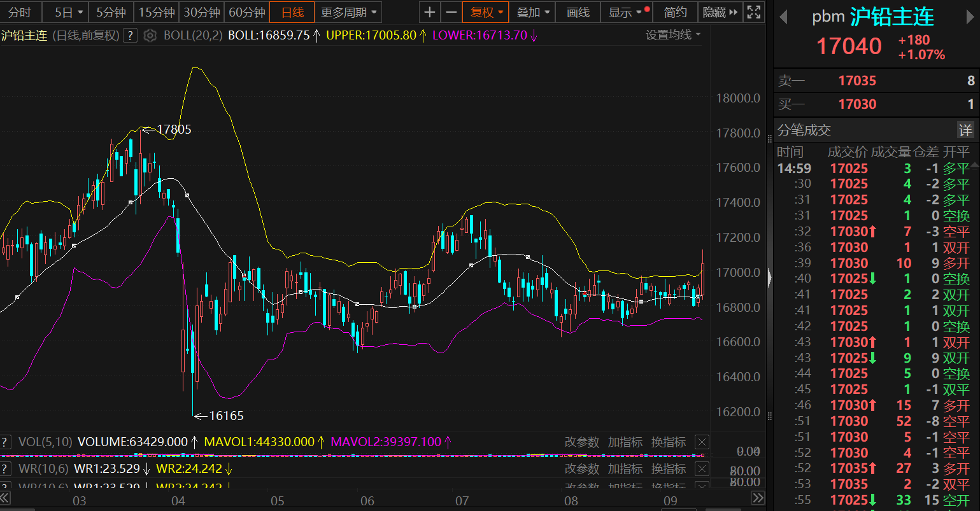Switch to the 分时 tab

20,12
